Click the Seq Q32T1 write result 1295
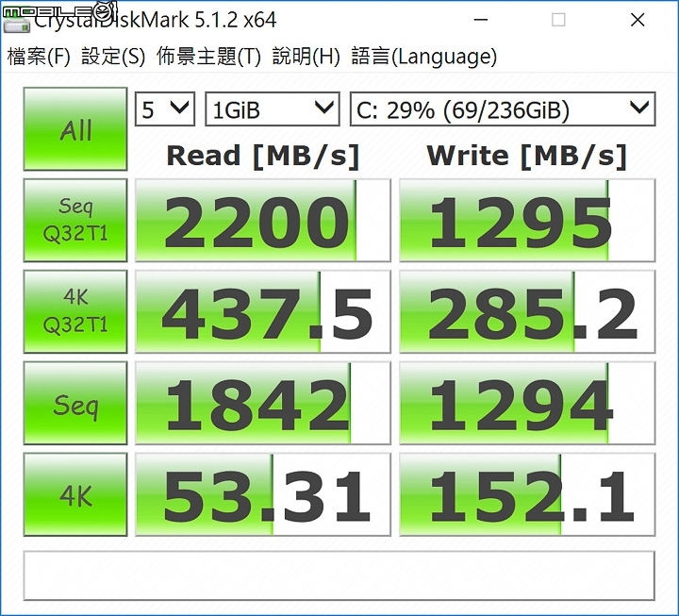679x616 pixels. click(527, 220)
